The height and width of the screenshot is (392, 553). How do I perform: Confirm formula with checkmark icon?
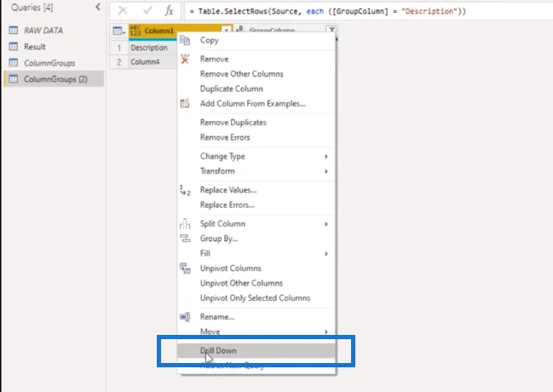coord(147,10)
